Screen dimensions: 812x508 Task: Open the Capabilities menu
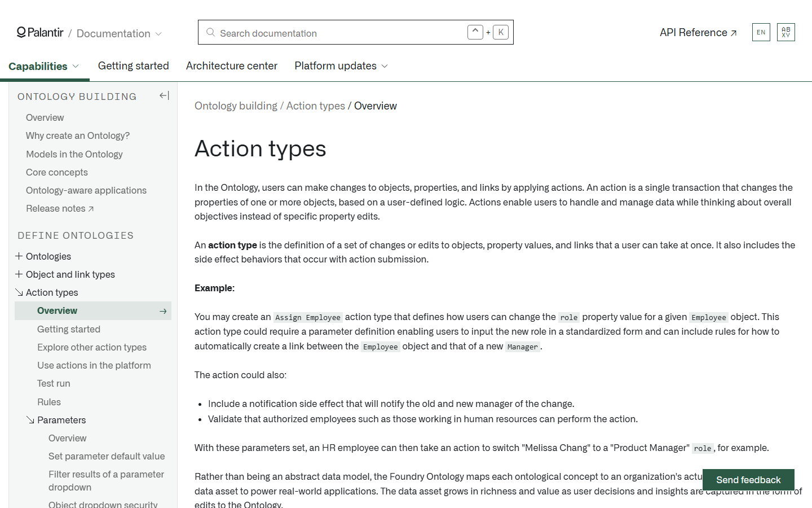[44, 66]
